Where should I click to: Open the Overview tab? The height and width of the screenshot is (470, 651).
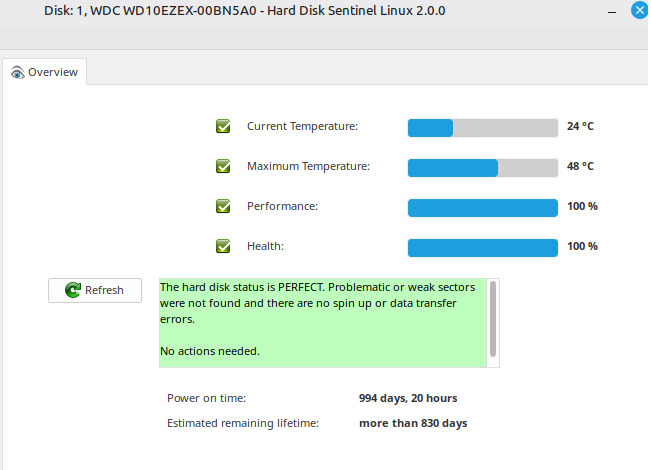coord(45,72)
